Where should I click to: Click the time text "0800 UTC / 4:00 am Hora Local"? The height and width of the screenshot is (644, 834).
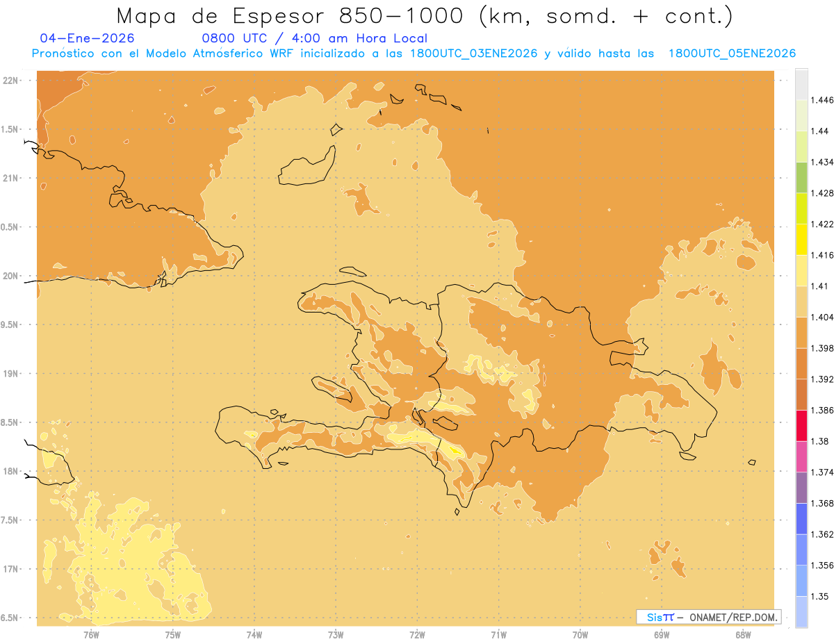click(314, 39)
